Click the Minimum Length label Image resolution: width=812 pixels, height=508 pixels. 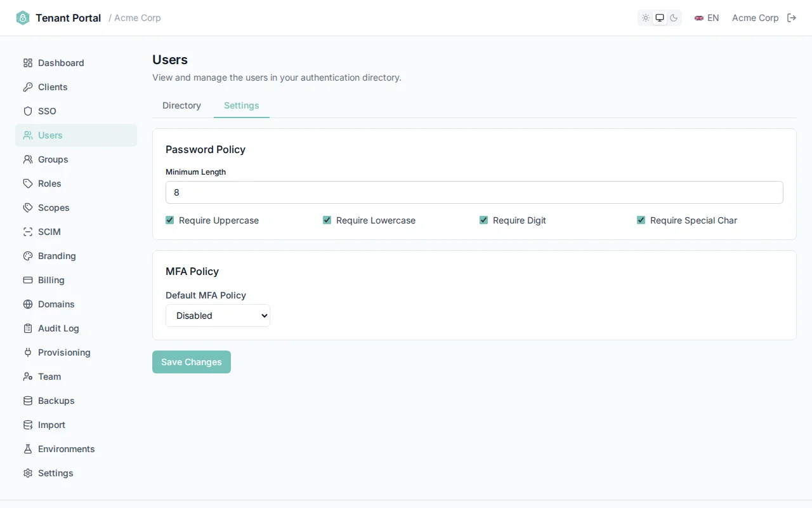(x=195, y=172)
